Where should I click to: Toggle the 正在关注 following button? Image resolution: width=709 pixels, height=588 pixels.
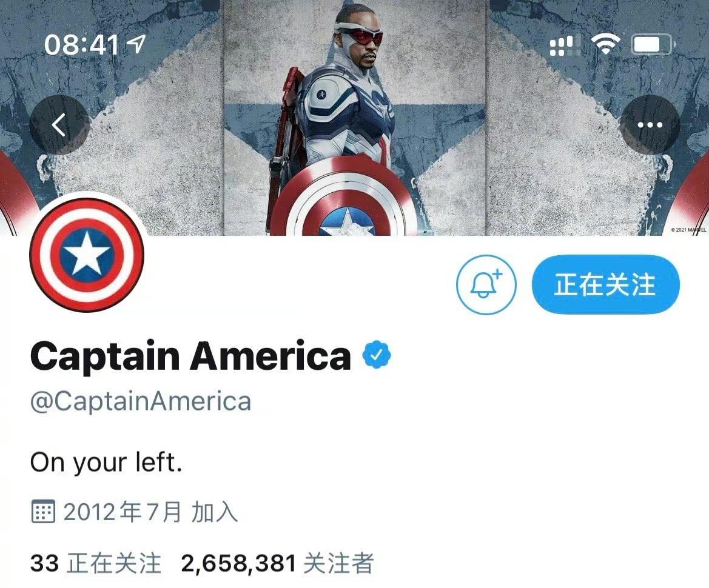pyautogui.click(x=605, y=285)
